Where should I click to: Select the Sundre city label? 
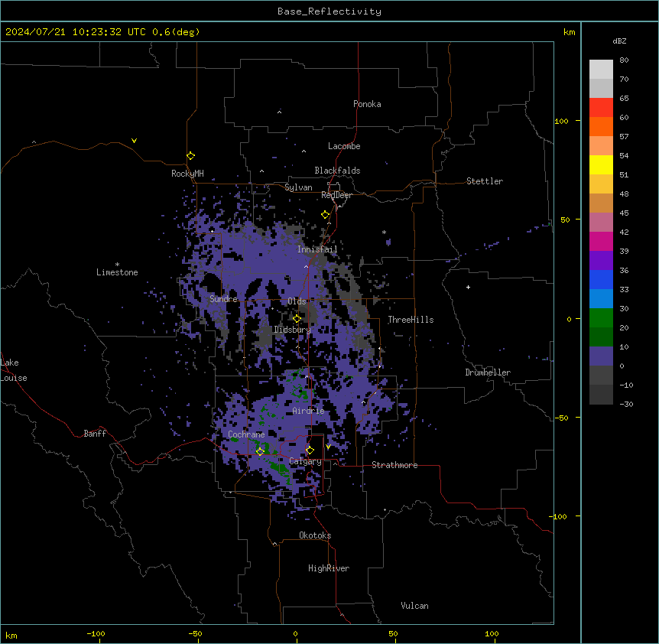(223, 299)
